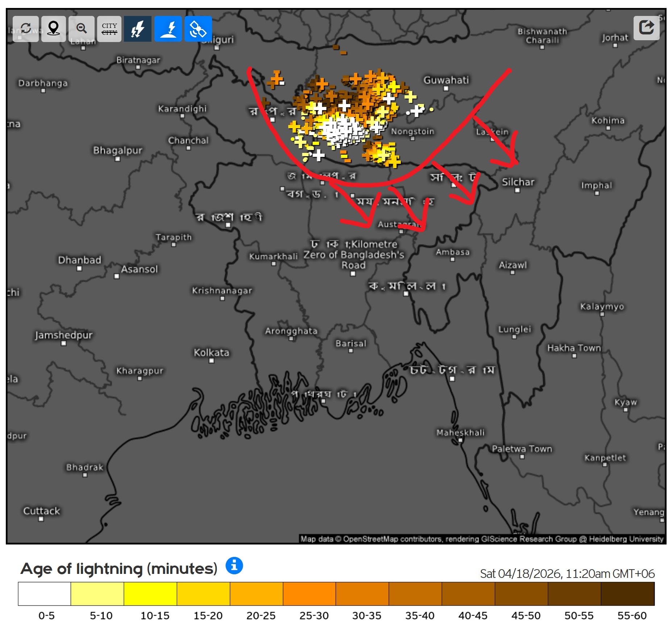Screen dimensions: 672x625
Task: Toggle the ground lightning strike layer
Action: (x=168, y=29)
